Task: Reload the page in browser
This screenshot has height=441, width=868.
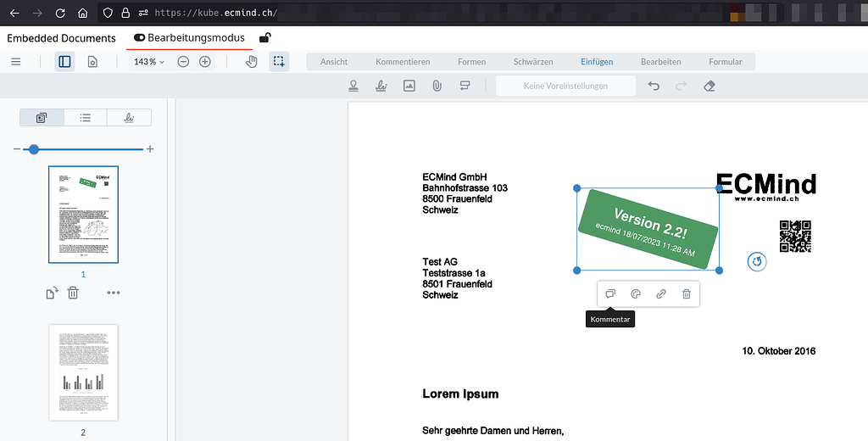Action: (x=60, y=13)
